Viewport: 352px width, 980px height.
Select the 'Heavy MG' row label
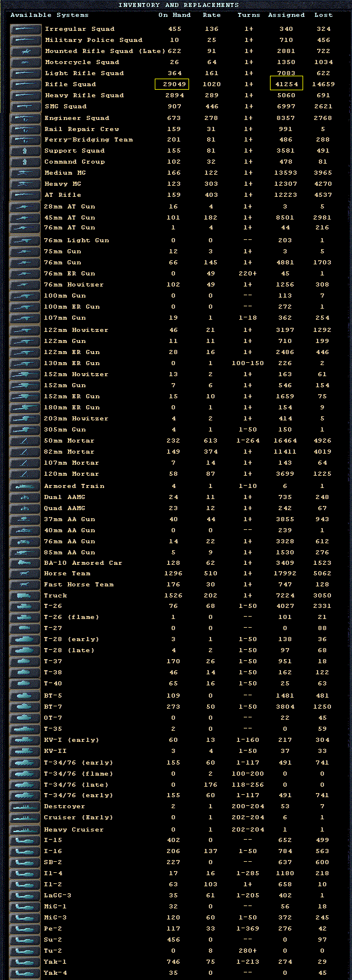pyautogui.click(x=63, y=183)
